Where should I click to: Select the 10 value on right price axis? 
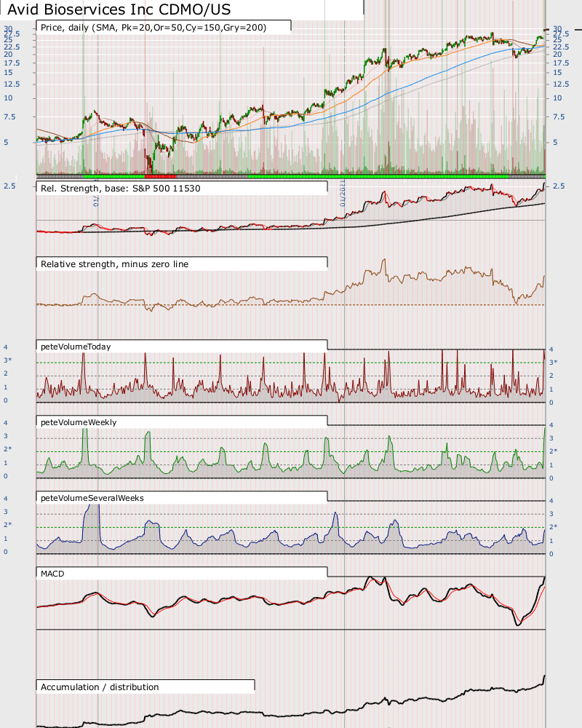point(557,98)
